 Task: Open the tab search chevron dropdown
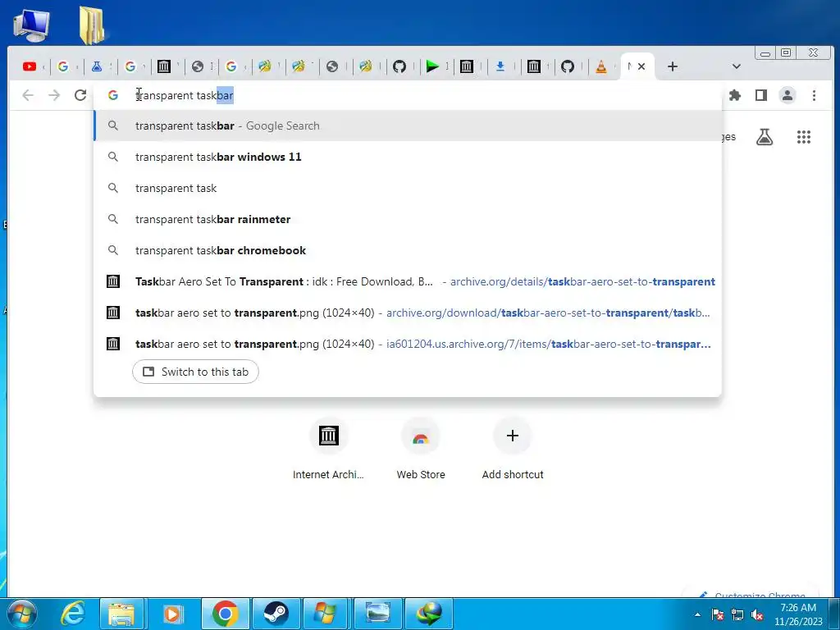tap(736, 66)
